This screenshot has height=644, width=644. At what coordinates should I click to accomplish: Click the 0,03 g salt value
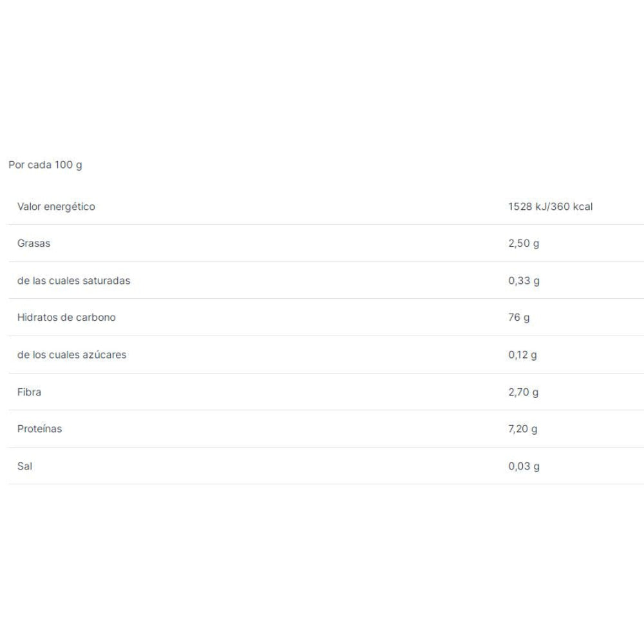[524, 466]
